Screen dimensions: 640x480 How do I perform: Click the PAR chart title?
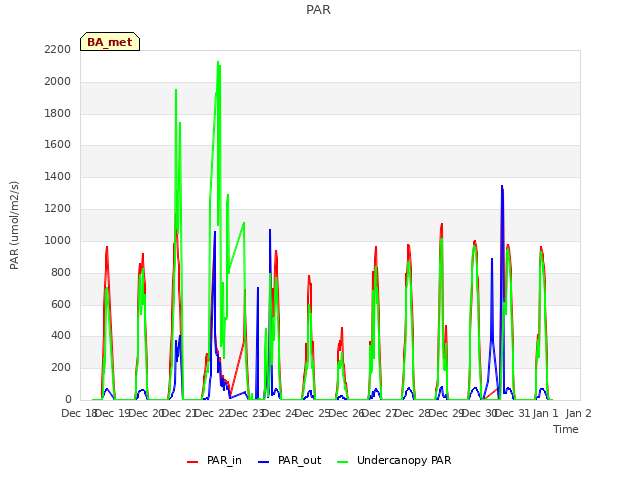tap(318, 9)
